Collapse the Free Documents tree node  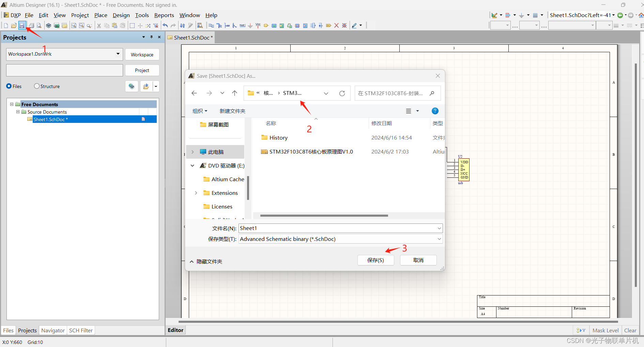(12, 104)
